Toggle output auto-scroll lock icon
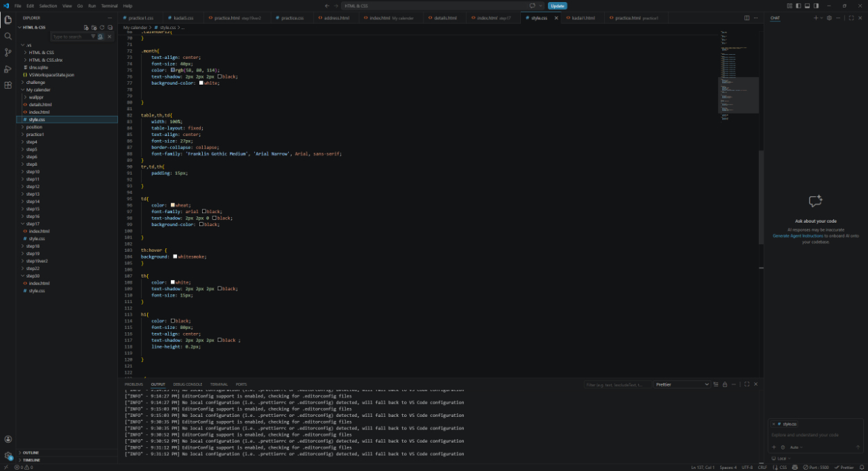Image resolution: width=868 pixels, height=471 pixels. pyautogui.click(x=724, y=384)
